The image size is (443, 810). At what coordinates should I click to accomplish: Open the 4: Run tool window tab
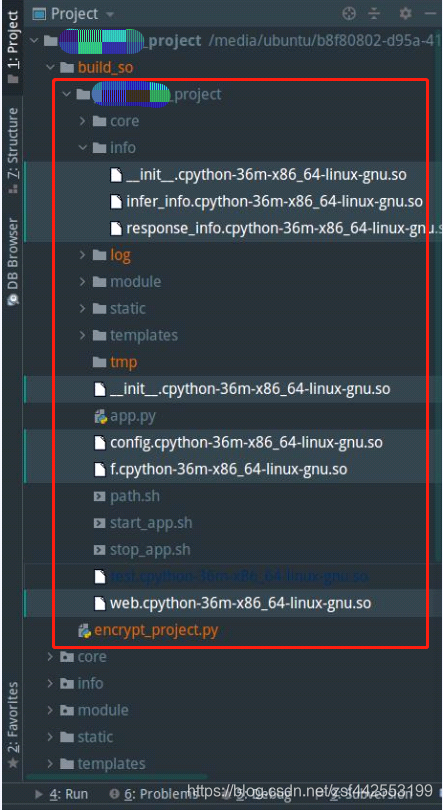click(62, 793)
